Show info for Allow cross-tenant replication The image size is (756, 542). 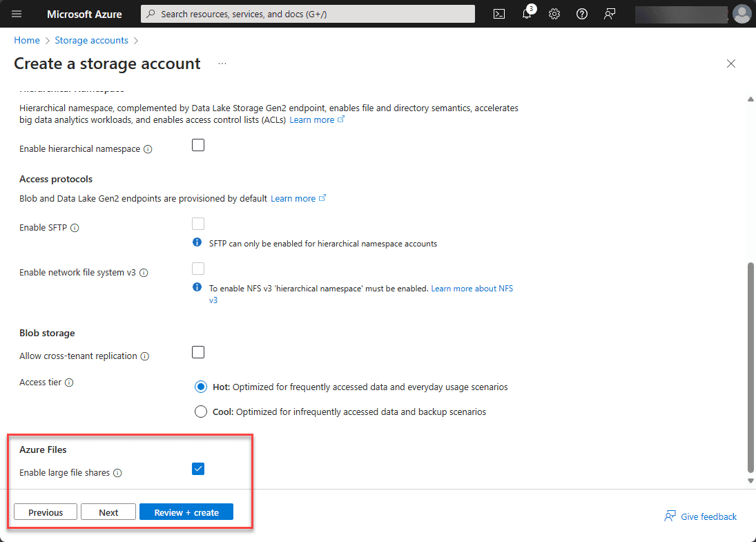pyautogui.click(x=145, y=356)
